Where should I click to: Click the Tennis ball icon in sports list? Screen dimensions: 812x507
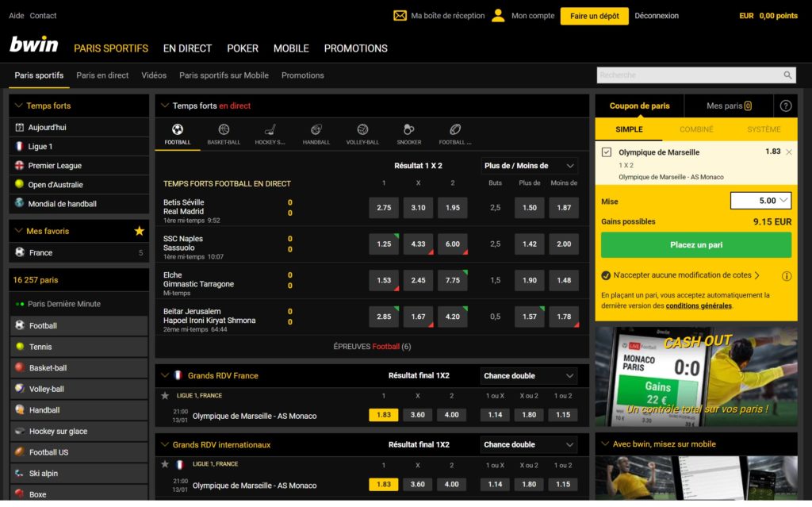click(20, 346)
